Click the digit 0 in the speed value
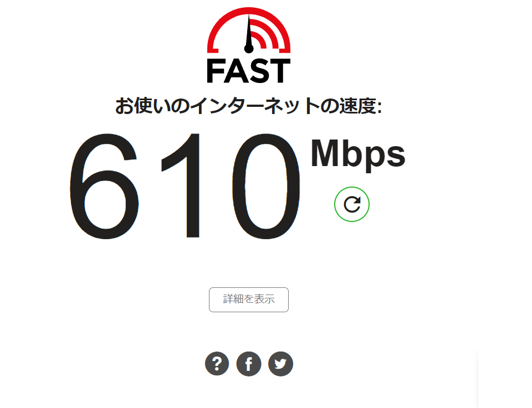The height and width of the screenshot is (408, 532). click(x=267, y=186)
